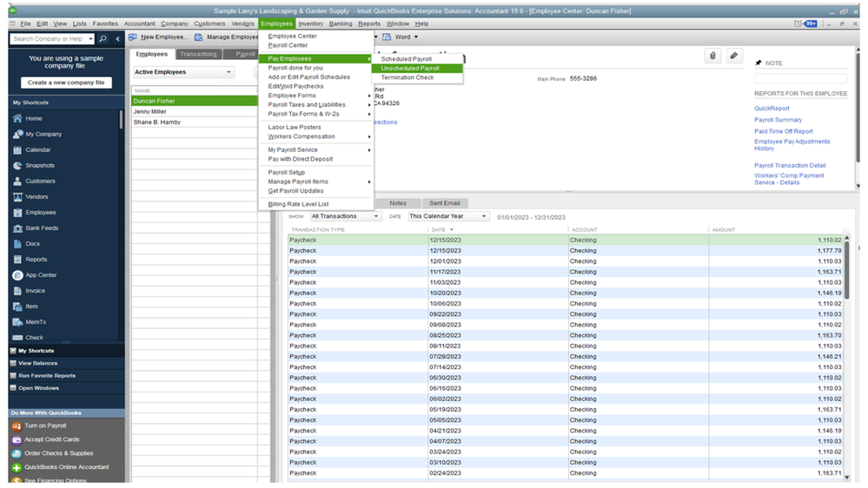Click the Bank Feeds sidebar icon
868x488 pixels.
point(18,228)
